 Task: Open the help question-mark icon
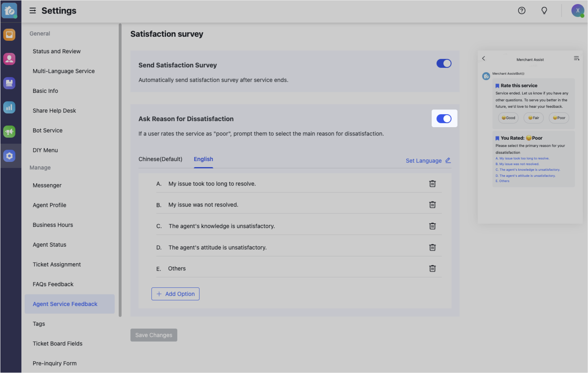[521, 10]
